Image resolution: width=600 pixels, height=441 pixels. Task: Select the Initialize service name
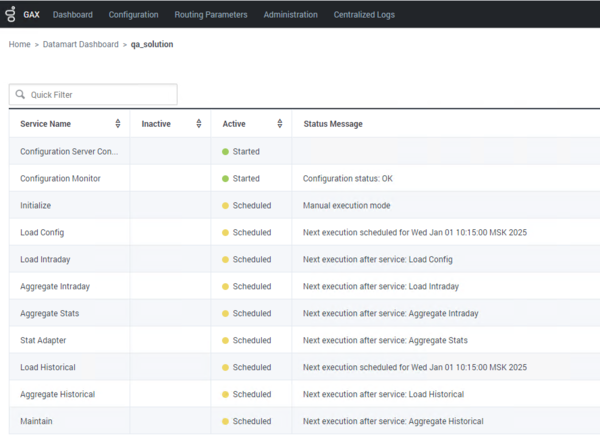[x=36, y=206]
